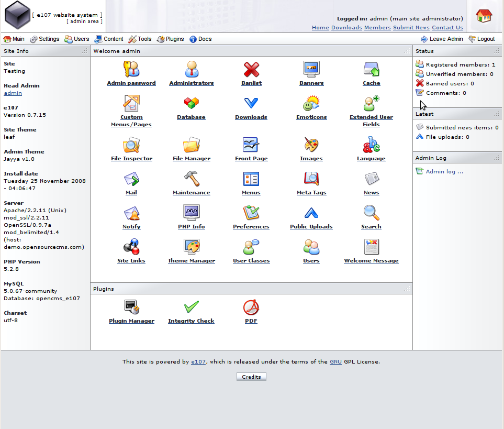
Task: Click the home house icon at top right
Action: pyautogui.click(x=484, y=15)
